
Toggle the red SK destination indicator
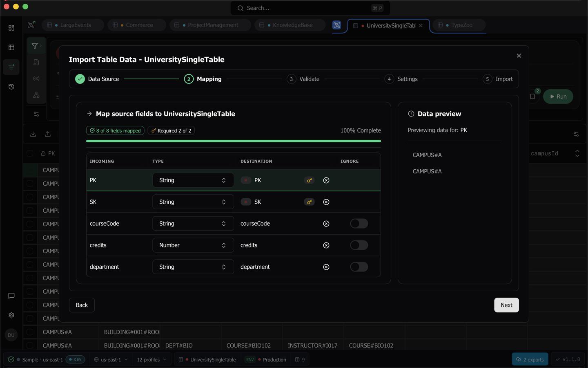click(246, 202)
